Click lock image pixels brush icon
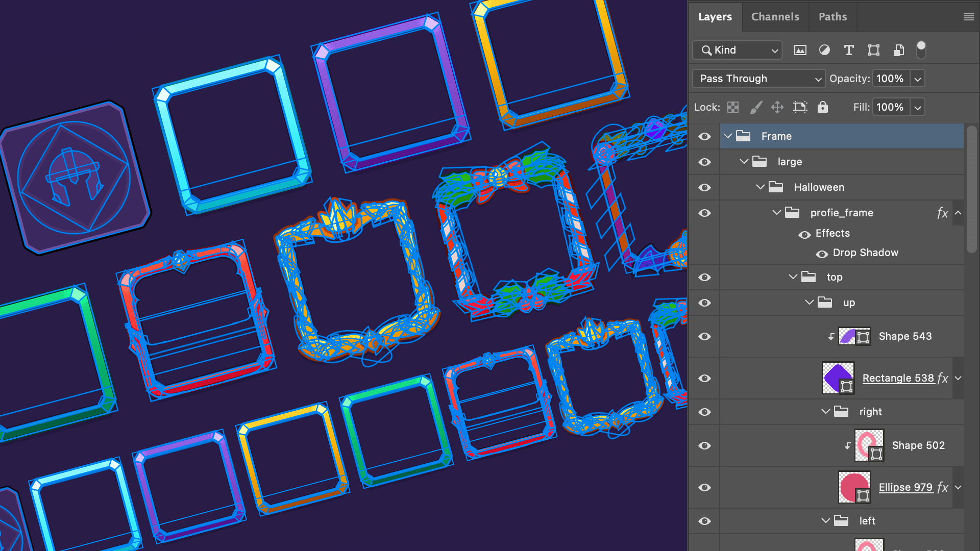The width and height of the screenshot is (980, 551). click(756, 107)
